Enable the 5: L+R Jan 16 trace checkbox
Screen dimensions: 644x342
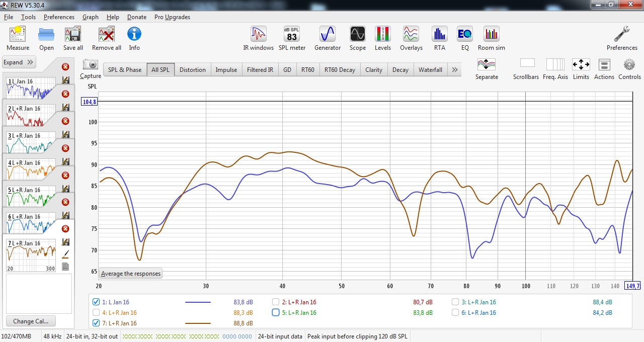click(276, 312)
